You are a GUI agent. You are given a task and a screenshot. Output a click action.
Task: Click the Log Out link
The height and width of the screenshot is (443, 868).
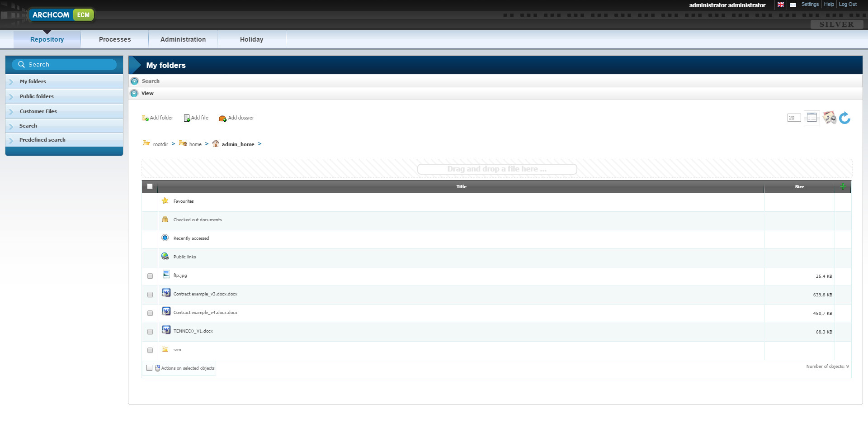(848, 5)
